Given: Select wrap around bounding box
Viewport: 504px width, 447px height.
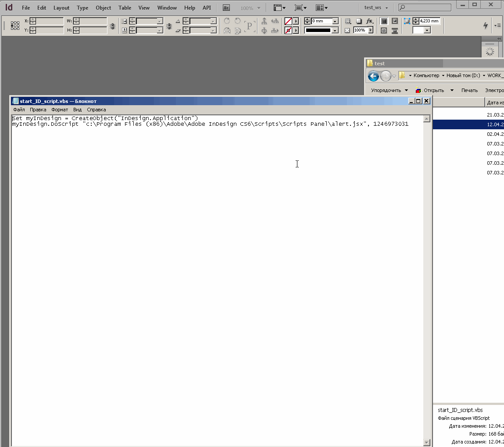Looking at the screenshot, I should point(395,21).
